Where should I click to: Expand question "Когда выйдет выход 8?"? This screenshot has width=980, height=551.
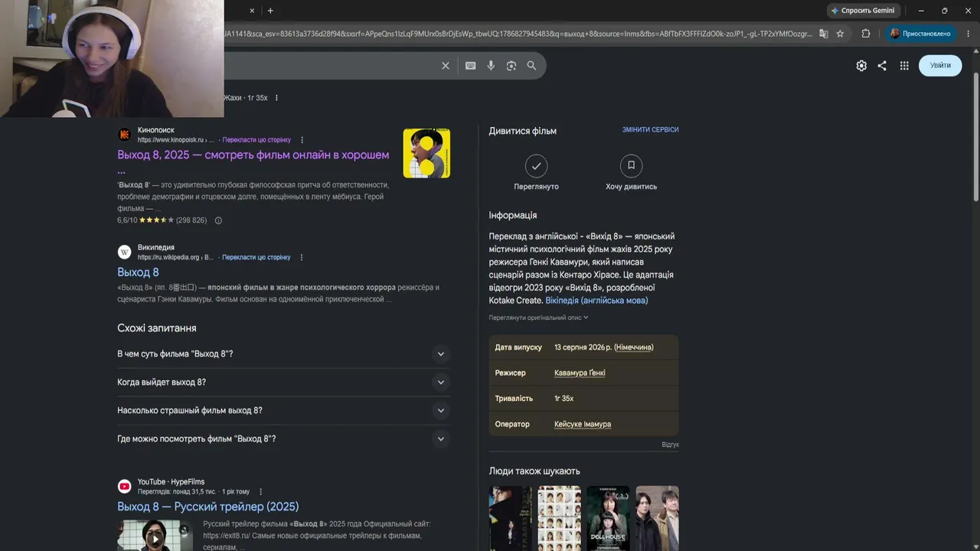[283, 383]
